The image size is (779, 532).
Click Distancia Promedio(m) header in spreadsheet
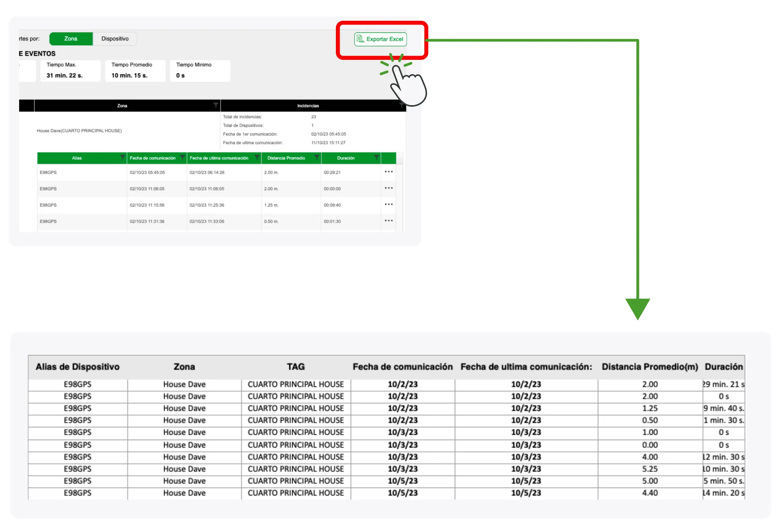point(650,367)
